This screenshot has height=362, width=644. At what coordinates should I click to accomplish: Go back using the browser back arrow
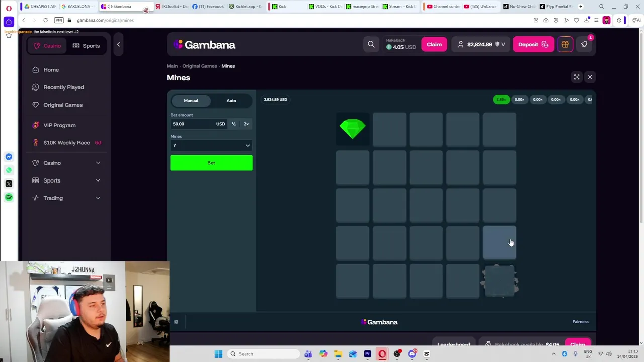23,20
